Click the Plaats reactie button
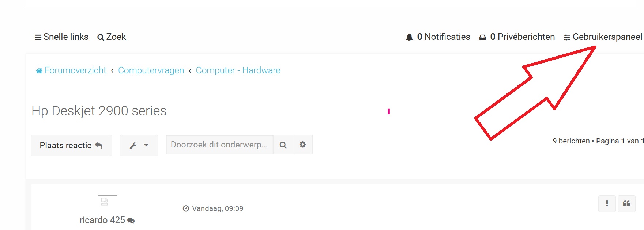644x230 pixels. coord(71,145)
